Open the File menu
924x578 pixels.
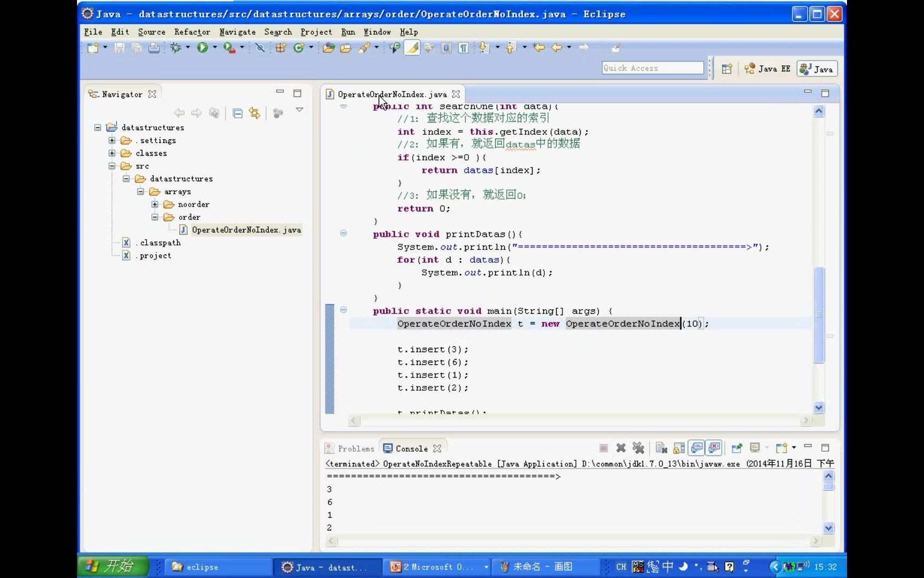[x=93, y=32]
